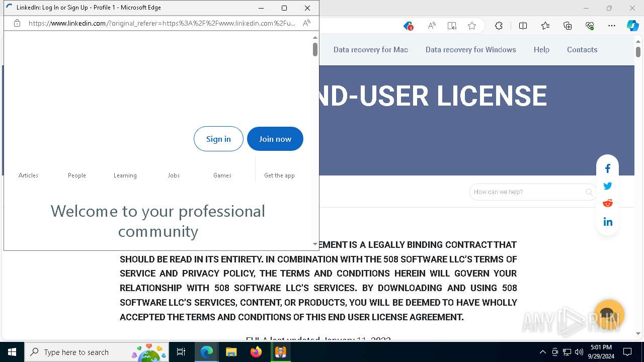Viewport: 644px width, 362px height.
Task: Open File Explorer from taskbar
Action: [x=231, y=352]
